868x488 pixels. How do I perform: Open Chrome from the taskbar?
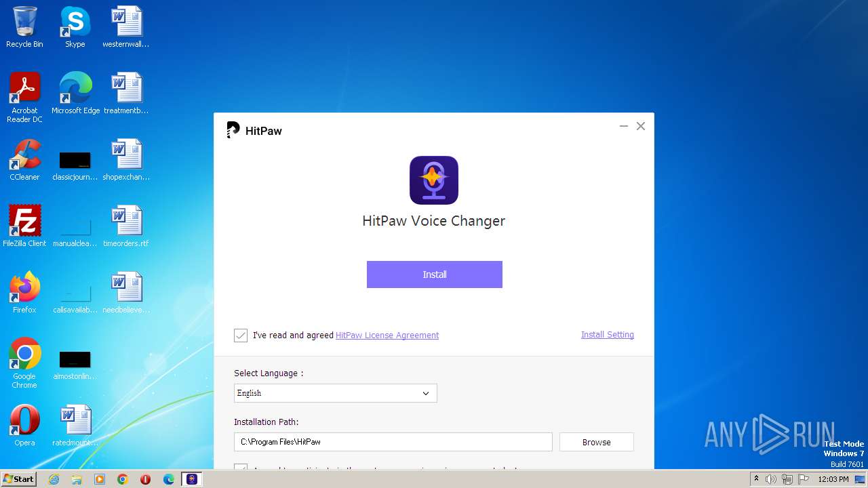pos(123,479)
